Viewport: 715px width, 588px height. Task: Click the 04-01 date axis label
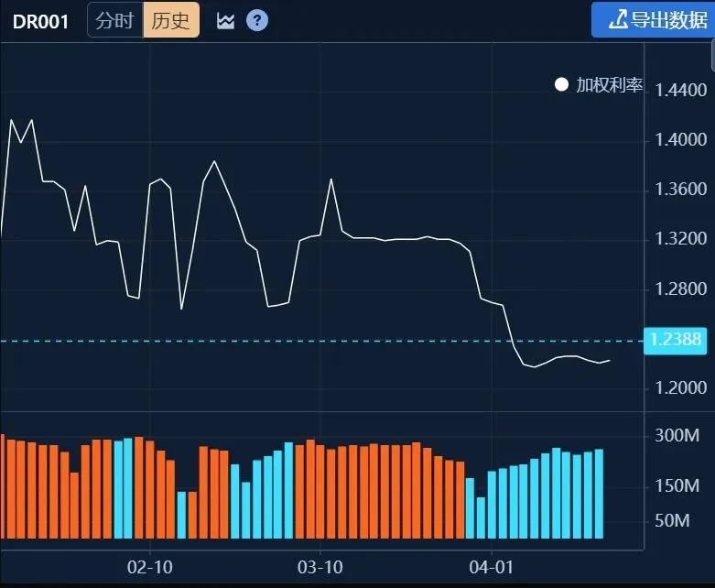(491, 568)
